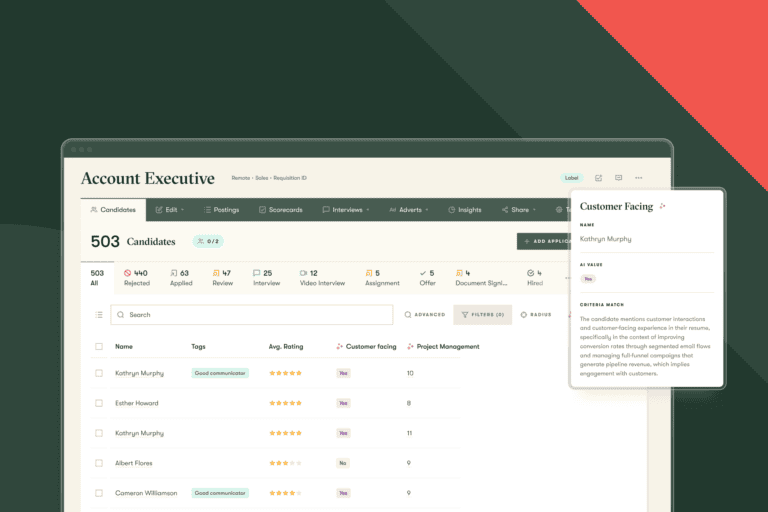
Task: Open the Scorecards tab
Action: coord(281,210)
